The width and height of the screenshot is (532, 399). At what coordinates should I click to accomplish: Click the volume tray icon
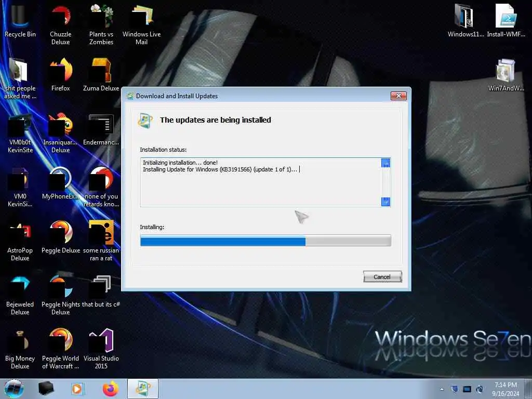(480, 389)
